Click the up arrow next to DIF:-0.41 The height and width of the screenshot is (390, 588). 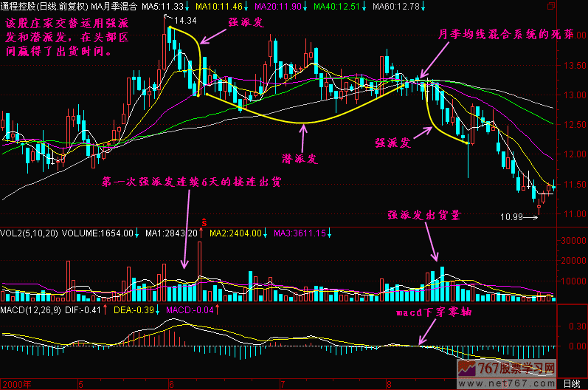[x=104, y=309]
